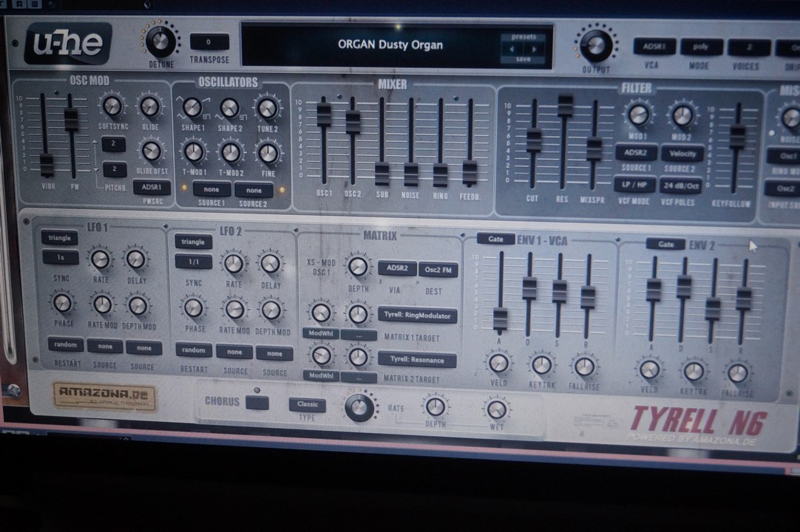This screenshot has width=800, height=532.
Task: Click the ENV 1 VELO knob
Action: click(x=498, y=364)
